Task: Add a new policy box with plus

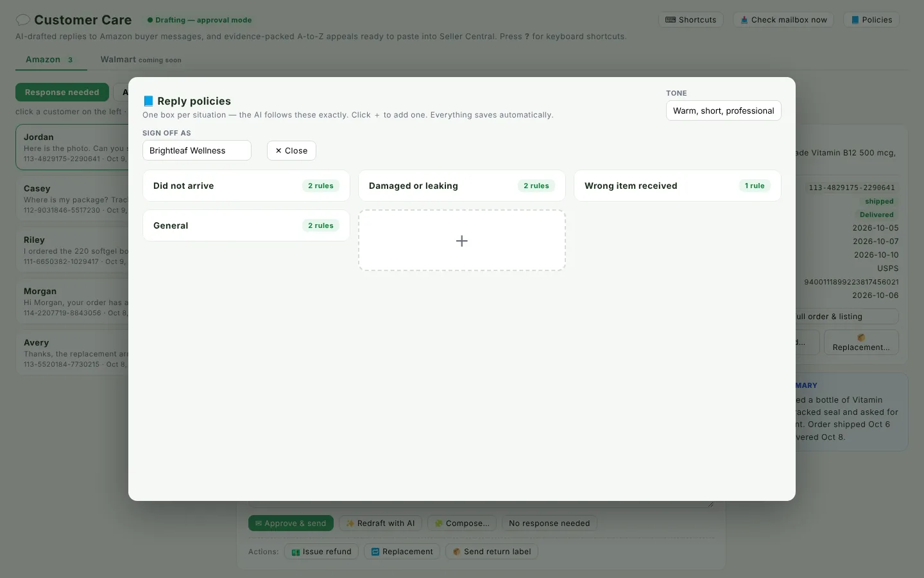Action: pyautogui.click(x=462, y=240)
